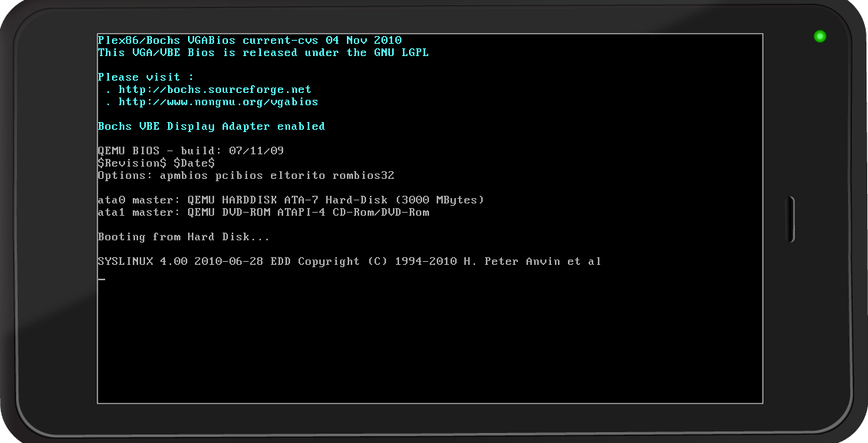Click the phone bezel below the screen
The image size is (868, 443).
coord(430,418)
